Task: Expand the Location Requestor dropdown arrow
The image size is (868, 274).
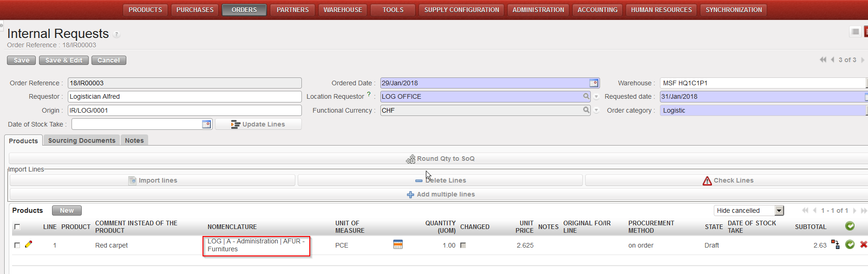Action: tap(596, 97)
